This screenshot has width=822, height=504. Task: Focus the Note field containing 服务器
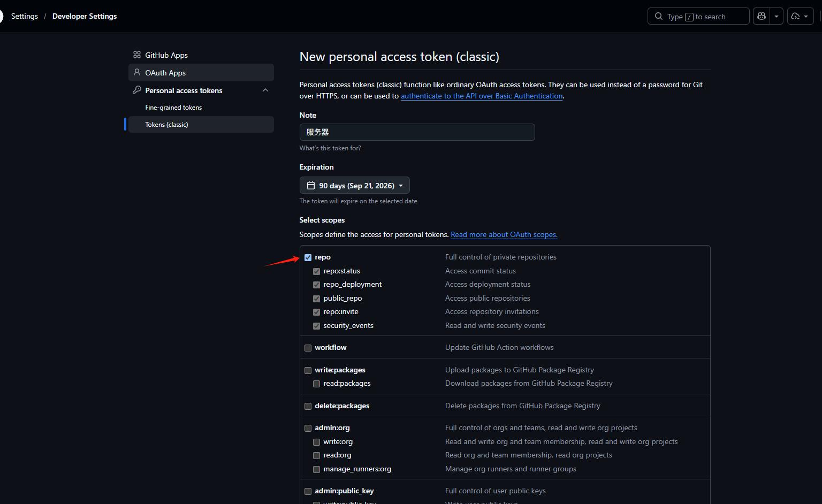pos(417,132)
